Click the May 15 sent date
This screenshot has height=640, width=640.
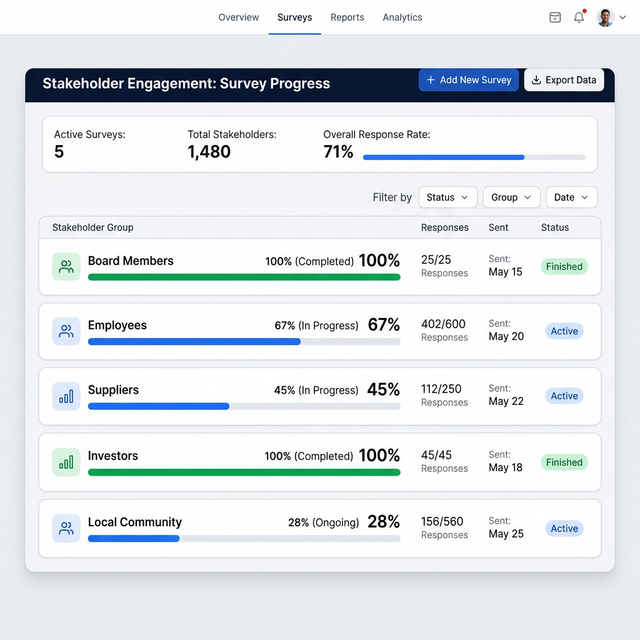(505, 272)
